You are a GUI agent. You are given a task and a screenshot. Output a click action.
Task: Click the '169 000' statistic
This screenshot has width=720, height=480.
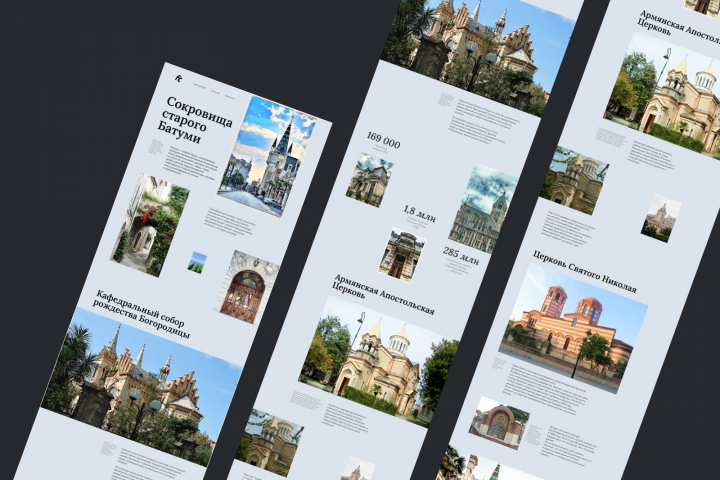coord(383,140)
